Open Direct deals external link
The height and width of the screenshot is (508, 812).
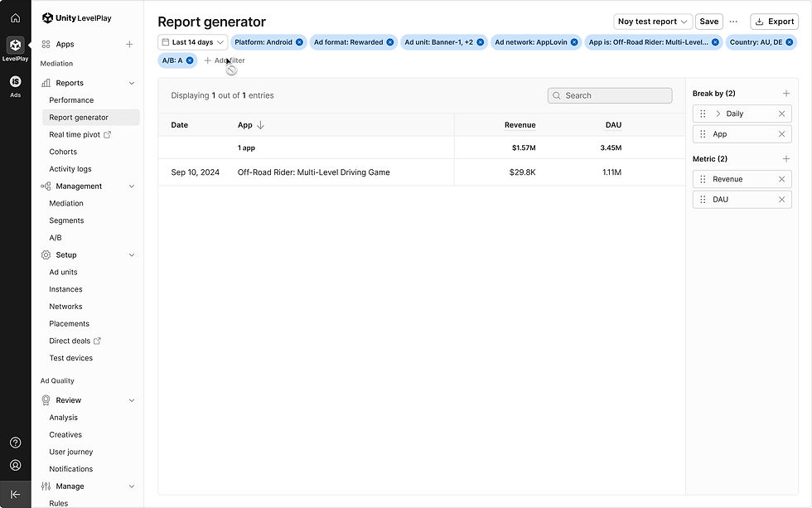tap(75, 341)
